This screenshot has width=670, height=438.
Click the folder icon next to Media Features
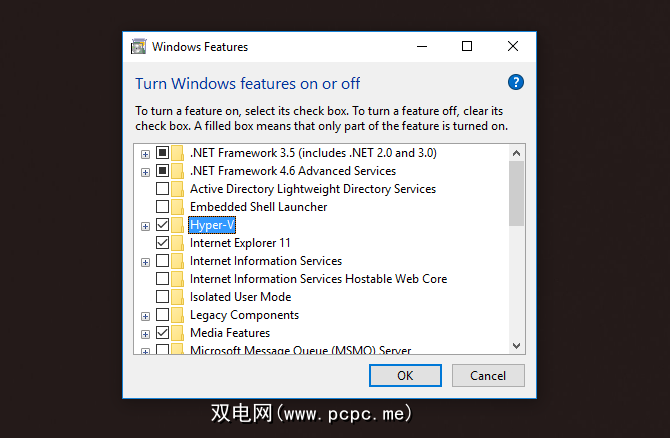point(178,333)
